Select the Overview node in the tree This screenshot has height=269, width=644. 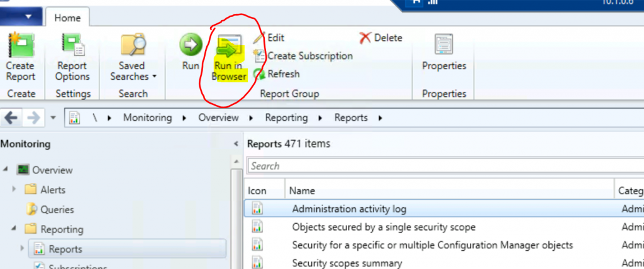click(x=45, y=170)
